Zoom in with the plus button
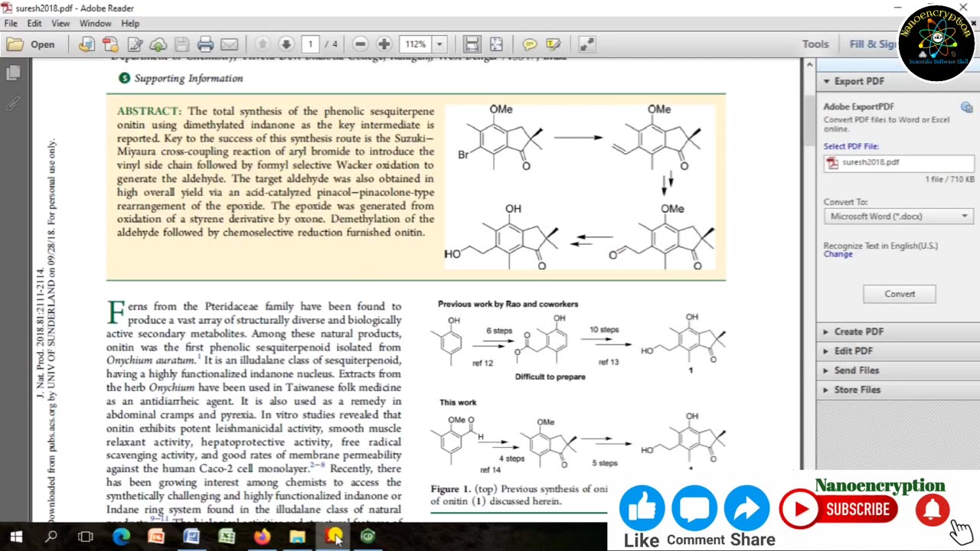The height and width of the screenshot is (551, 980). coord(384,44)
